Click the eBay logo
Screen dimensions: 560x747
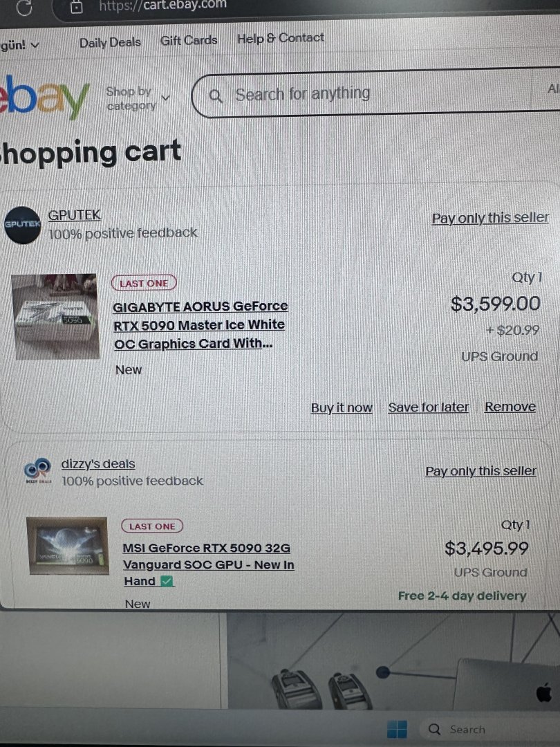(x=46, y=98)
